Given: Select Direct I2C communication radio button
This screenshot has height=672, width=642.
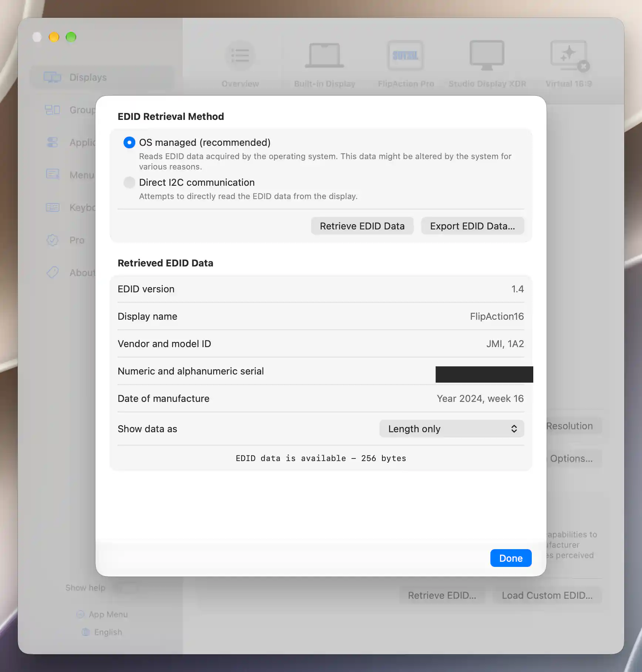Looking at the screenshot, I should (129, 182).
